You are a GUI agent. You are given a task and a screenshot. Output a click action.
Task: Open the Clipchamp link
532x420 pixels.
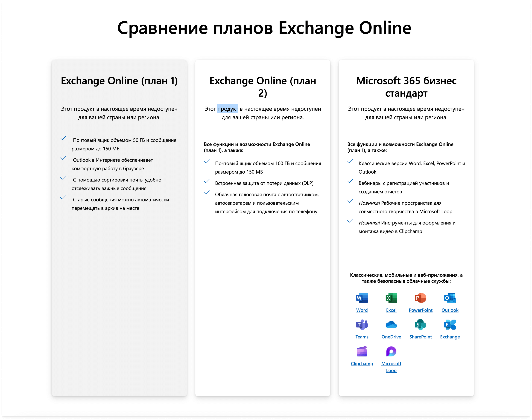point(362,363)
